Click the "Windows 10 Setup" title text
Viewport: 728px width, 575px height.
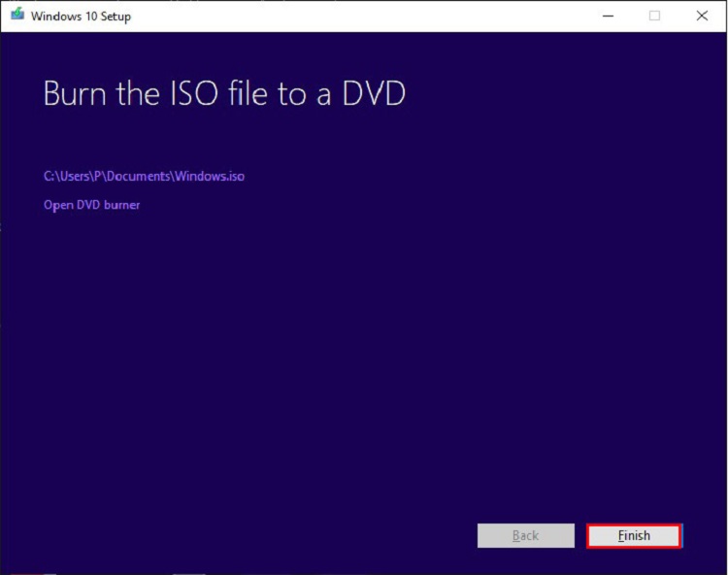coord(81,17)
